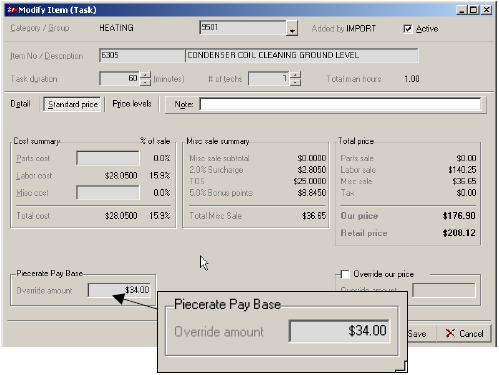Click the Labor sale amount $140.25

(x=462, y=170)
